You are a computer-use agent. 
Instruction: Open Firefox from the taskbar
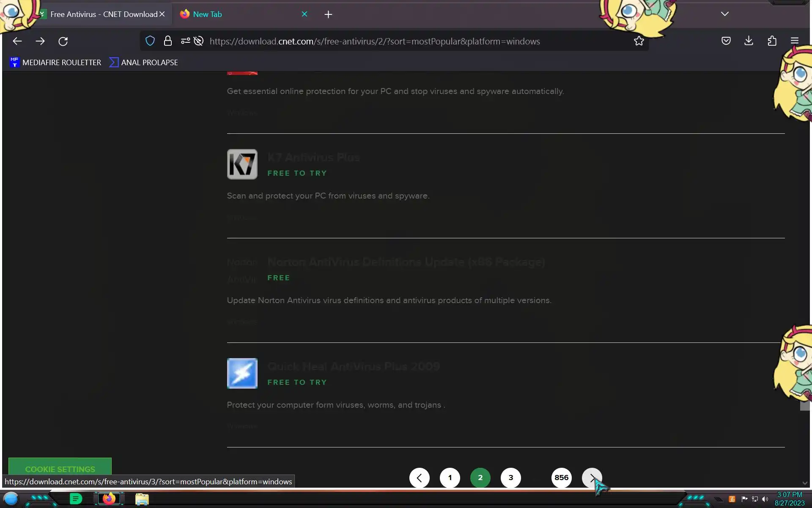pos(109,499)
